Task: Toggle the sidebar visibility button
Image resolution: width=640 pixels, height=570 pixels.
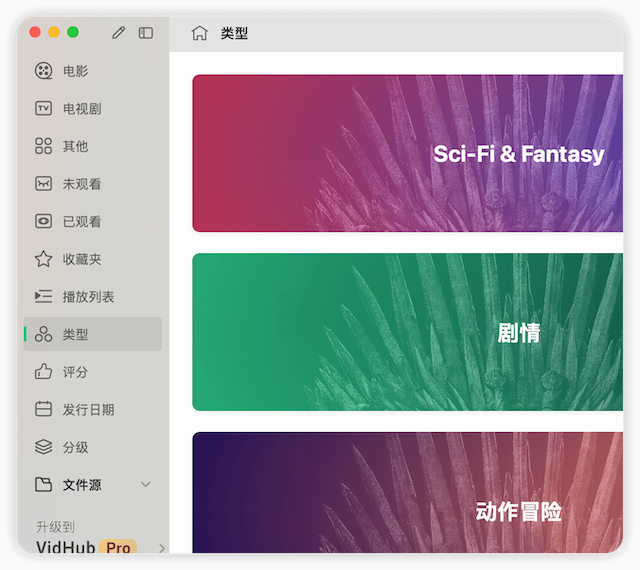Action: tap(146, 33)
